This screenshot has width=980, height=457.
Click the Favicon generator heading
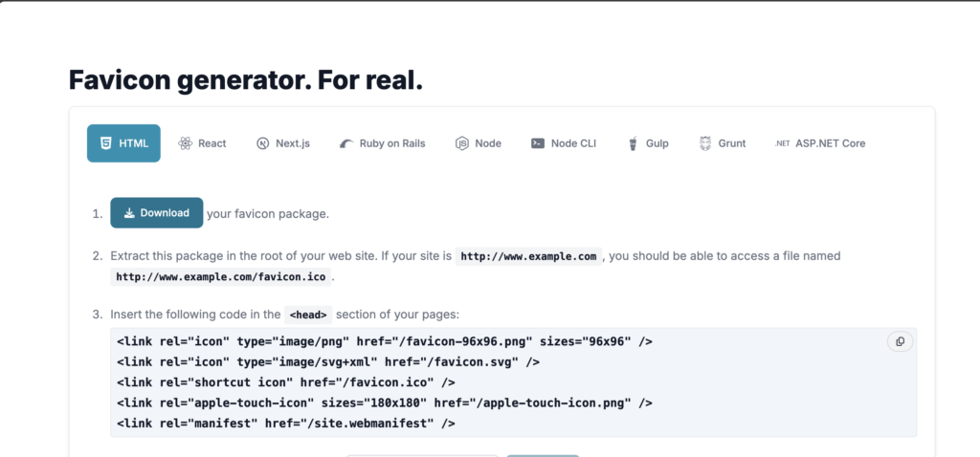[246, 80]
